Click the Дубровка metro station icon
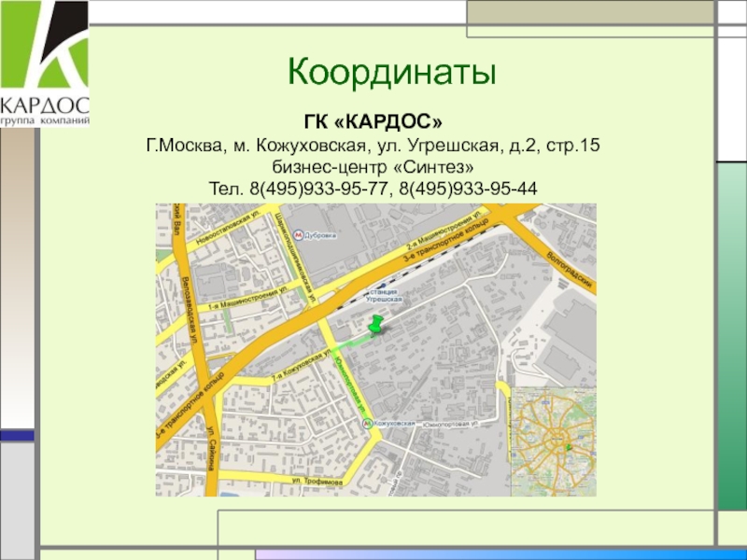The image size is (747, 560). tap(298, 235)
